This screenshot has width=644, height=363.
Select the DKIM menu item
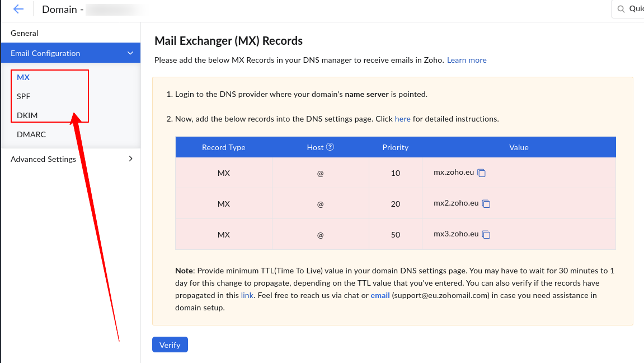(x=27, y=115)
